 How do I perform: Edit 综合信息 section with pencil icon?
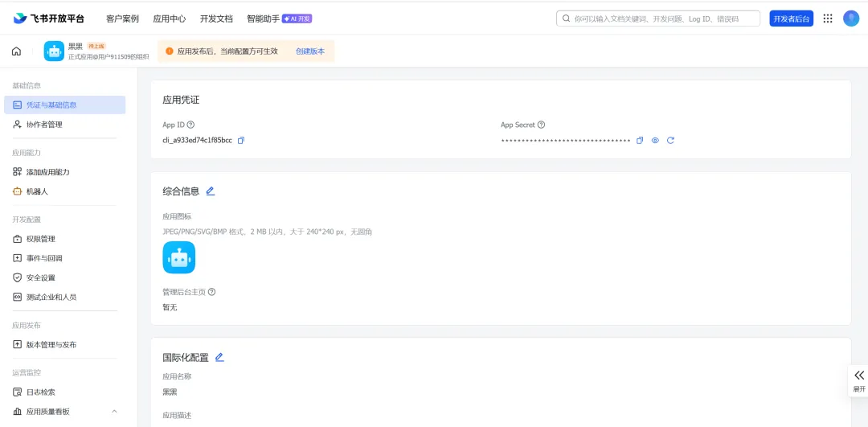point(210,191)
